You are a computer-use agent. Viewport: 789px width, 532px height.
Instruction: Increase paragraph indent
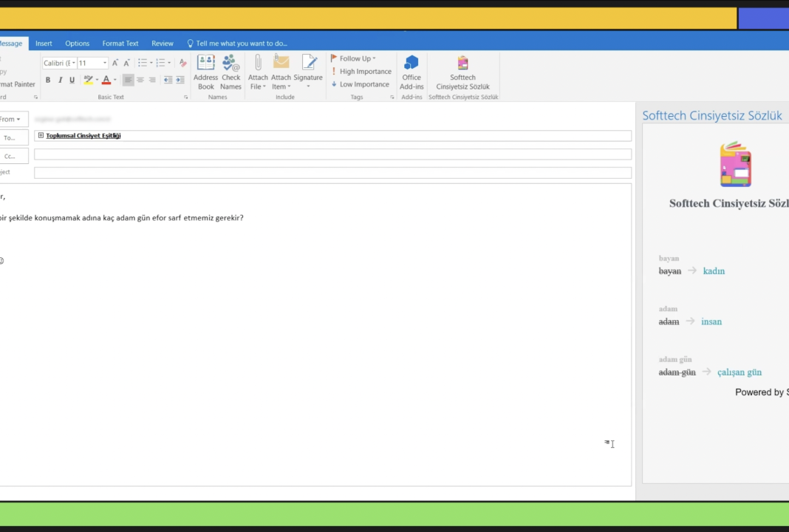[x=180, y=80]
